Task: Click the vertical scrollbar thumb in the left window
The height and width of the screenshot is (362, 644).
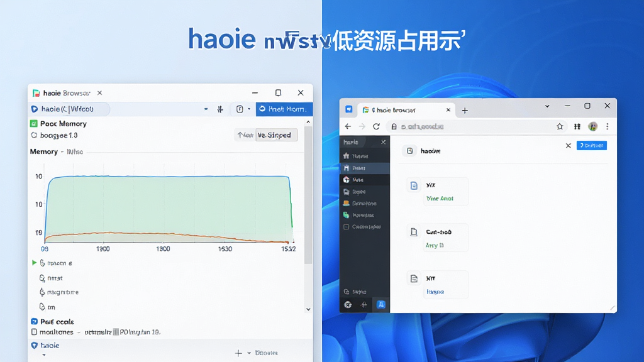Action: (308, 195)
